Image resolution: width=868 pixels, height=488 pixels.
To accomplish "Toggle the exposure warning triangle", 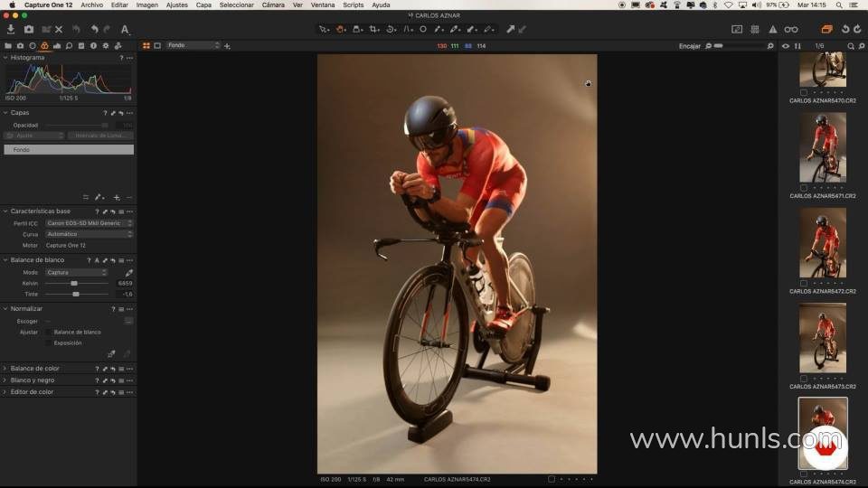I will tap(773, 29).
